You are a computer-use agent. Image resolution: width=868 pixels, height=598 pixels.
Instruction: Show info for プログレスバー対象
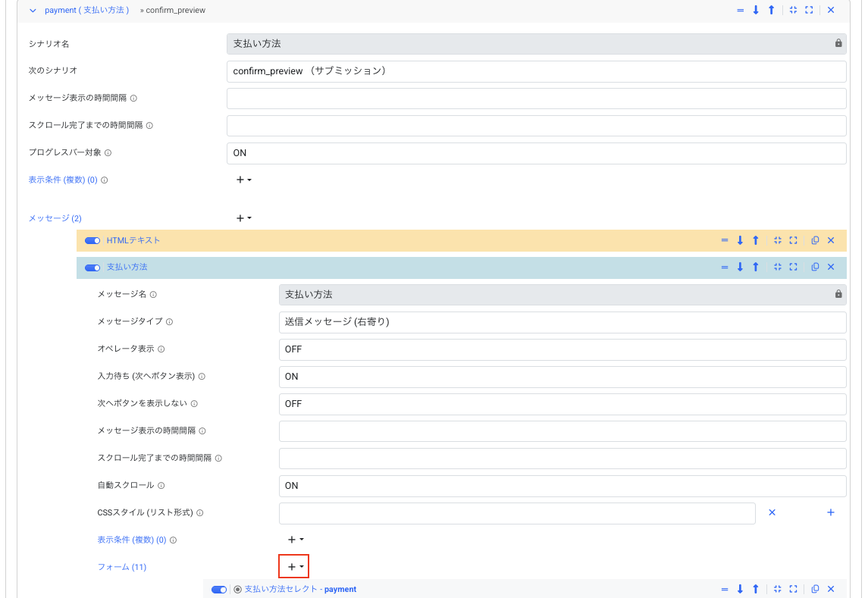click(108, 153)
